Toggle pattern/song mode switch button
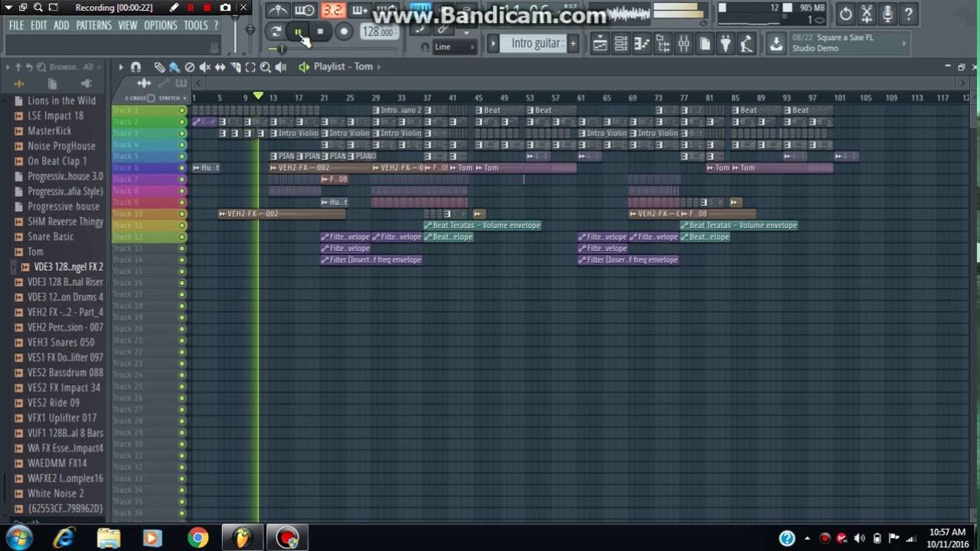Screen dimensions: 980x551 [276, 31]
